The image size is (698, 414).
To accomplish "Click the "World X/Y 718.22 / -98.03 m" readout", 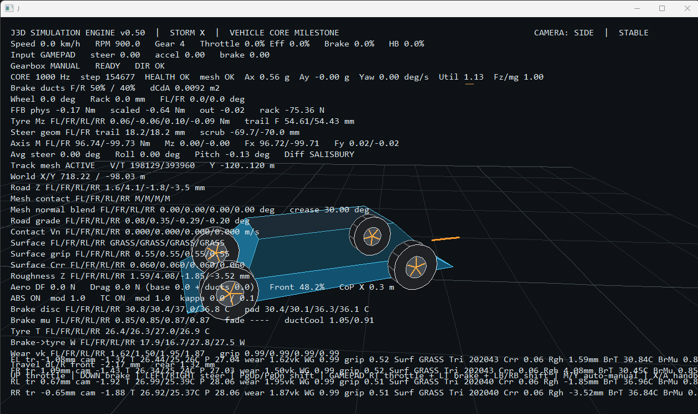I will [x=77, y=177].
